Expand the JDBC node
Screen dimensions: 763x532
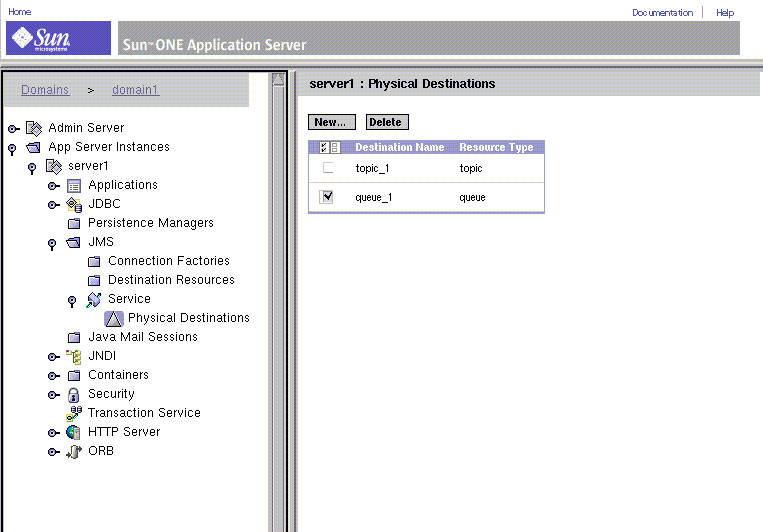[x=54, y=205]
